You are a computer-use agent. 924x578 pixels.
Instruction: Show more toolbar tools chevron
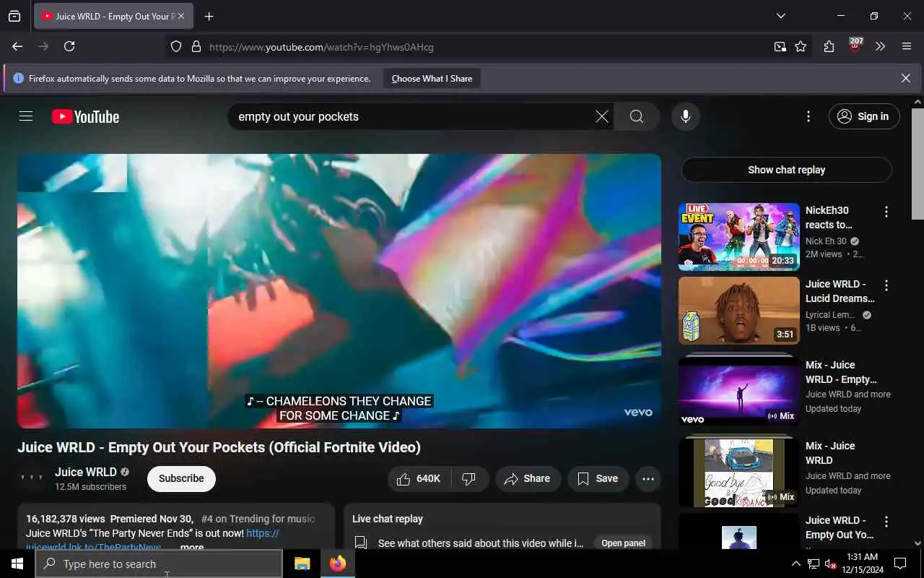click(x=880, y=46)
